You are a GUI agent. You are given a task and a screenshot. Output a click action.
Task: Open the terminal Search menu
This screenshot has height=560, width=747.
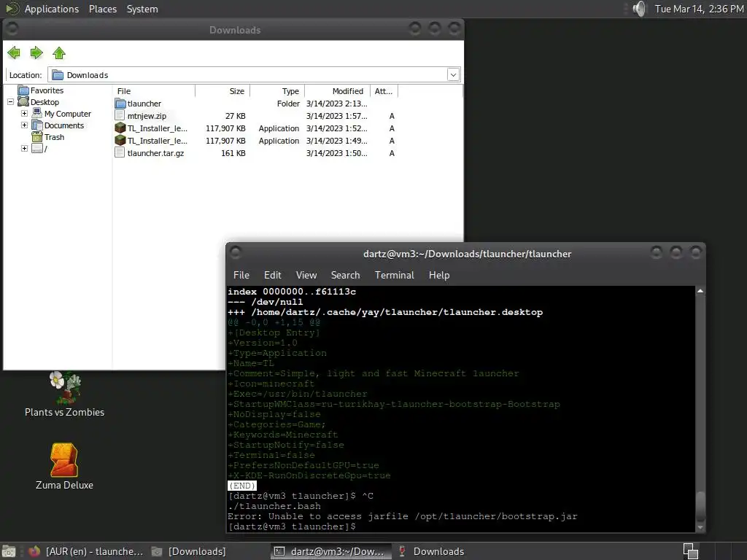pyautogui.click(x=345, y=275)
